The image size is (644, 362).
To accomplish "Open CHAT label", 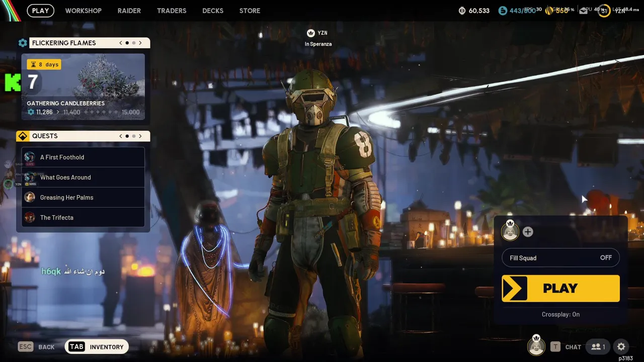I will pos(573,347).
